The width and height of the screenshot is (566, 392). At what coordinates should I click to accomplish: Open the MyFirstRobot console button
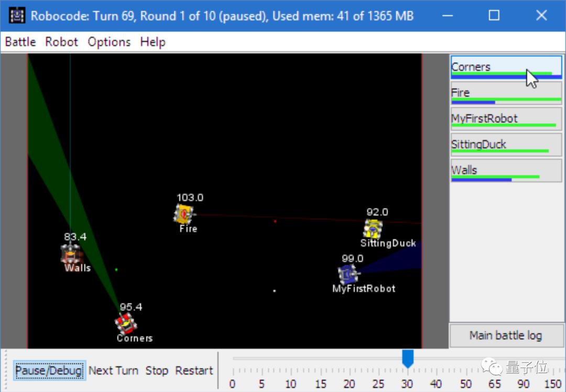click(506, 119)
